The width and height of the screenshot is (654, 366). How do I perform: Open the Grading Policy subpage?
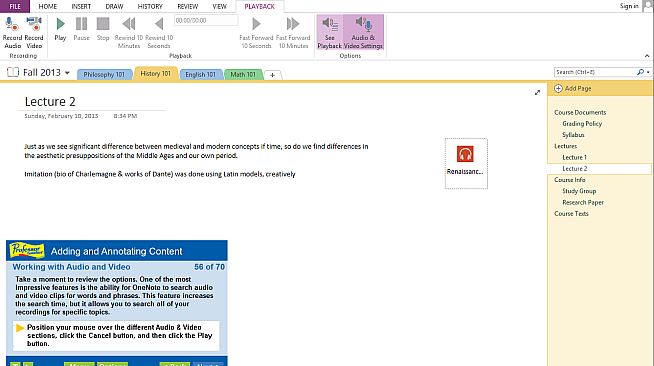tap(582, 124)
